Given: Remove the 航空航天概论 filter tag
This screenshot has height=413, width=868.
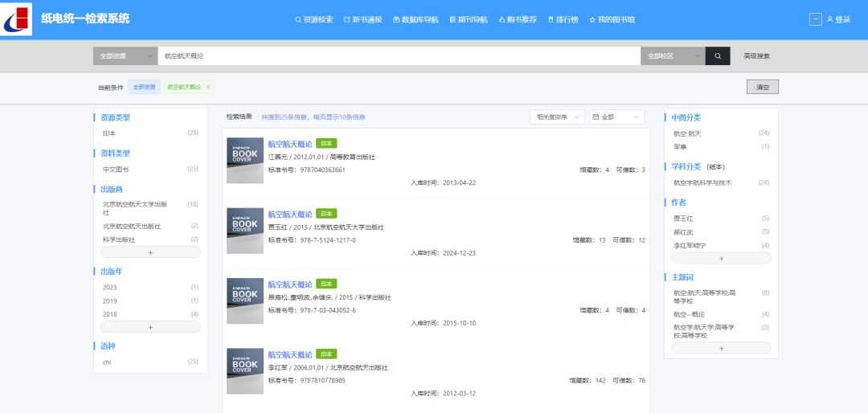Looking at the screenshot, I should click(208, 87).
